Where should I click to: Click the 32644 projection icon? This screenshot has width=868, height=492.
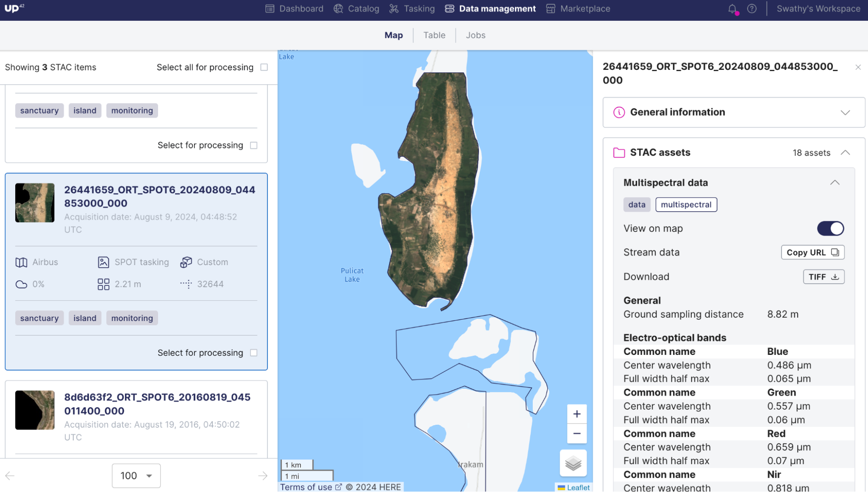point(186,285)
